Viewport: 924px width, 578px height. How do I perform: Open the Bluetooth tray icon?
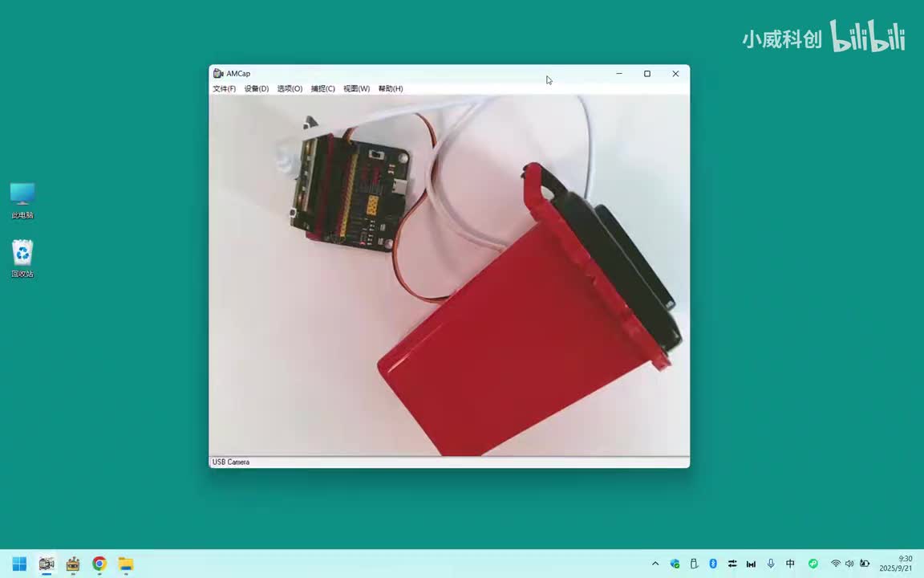click(713, 564)
